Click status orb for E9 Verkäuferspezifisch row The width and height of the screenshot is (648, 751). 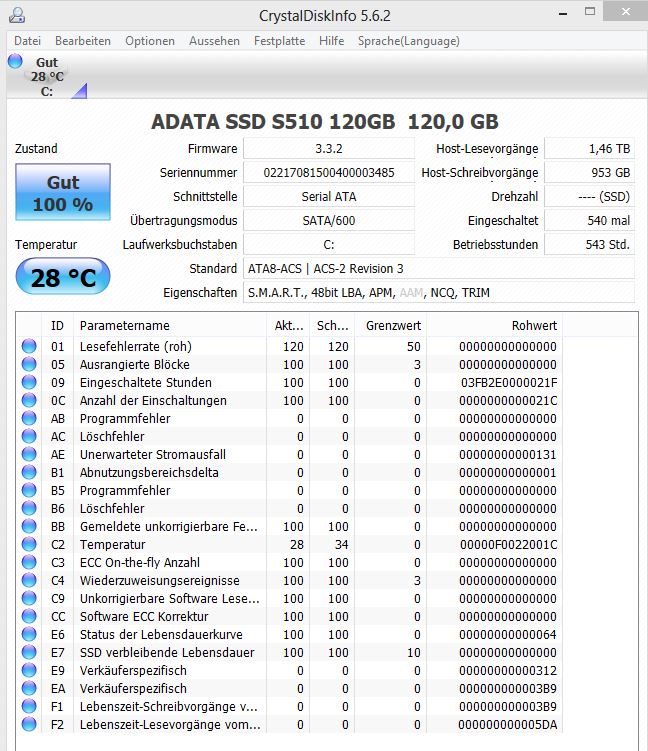[x=29, y=670]
